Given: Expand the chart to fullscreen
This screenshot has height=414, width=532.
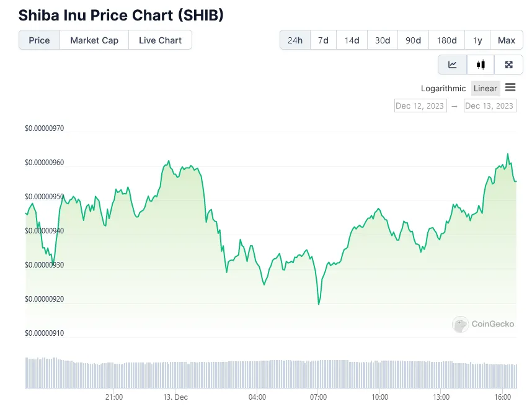Looking at the screenshot, I should [x=508, y=65].
